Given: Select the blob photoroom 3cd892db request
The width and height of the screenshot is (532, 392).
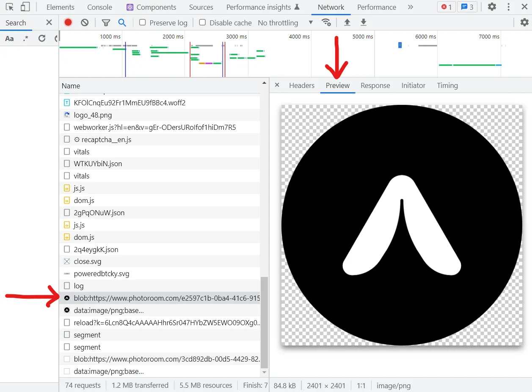Looking at the screenshot, I should click(160, 359).
